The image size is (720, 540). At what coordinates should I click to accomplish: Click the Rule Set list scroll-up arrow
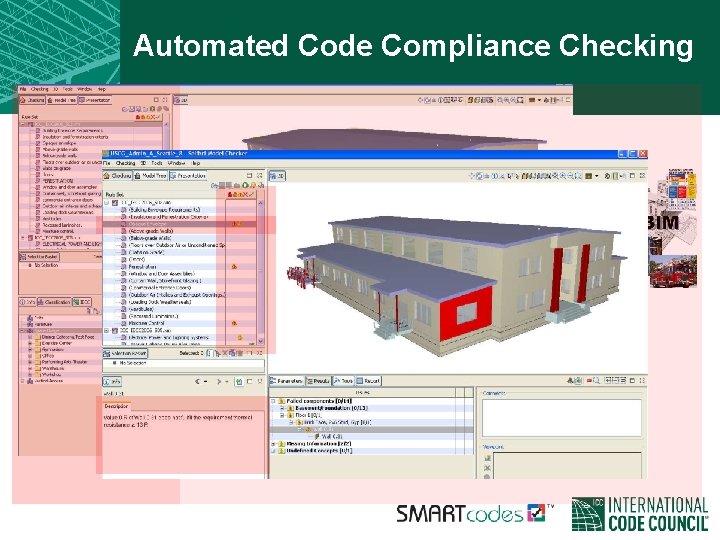261,203
